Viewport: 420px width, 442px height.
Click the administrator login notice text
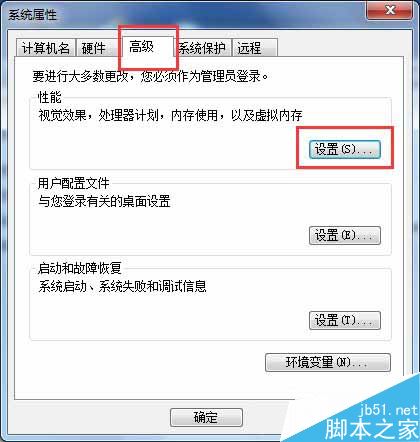tap(150, 76)
